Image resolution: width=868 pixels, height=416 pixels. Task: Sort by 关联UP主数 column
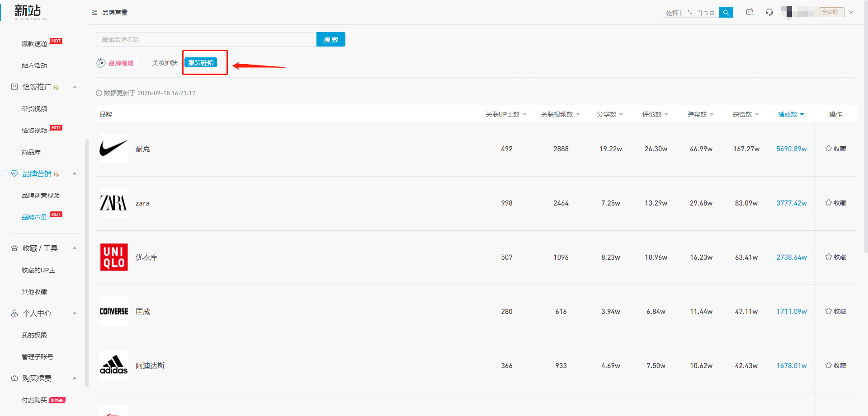click(x=506, y=114)
